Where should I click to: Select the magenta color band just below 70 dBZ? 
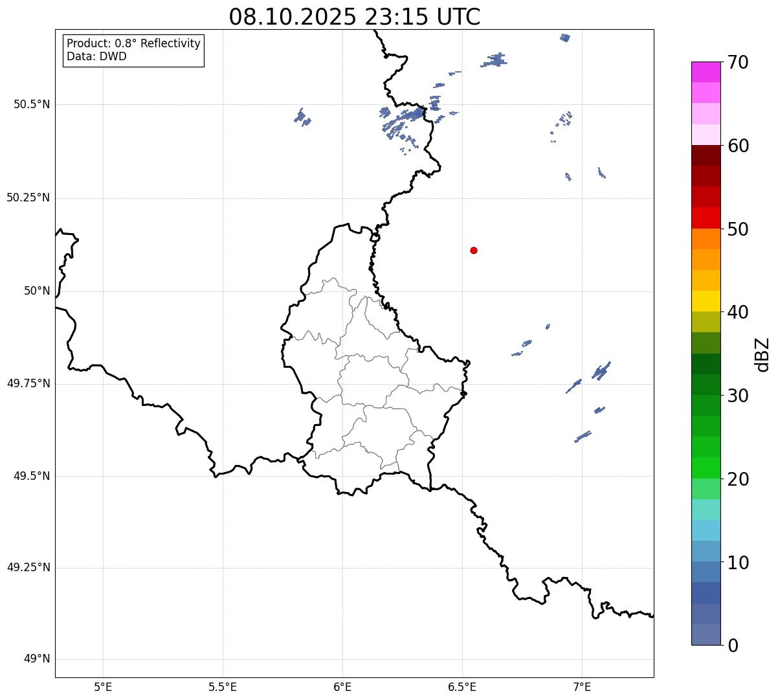pyautogui.click(x=706, y=72)
